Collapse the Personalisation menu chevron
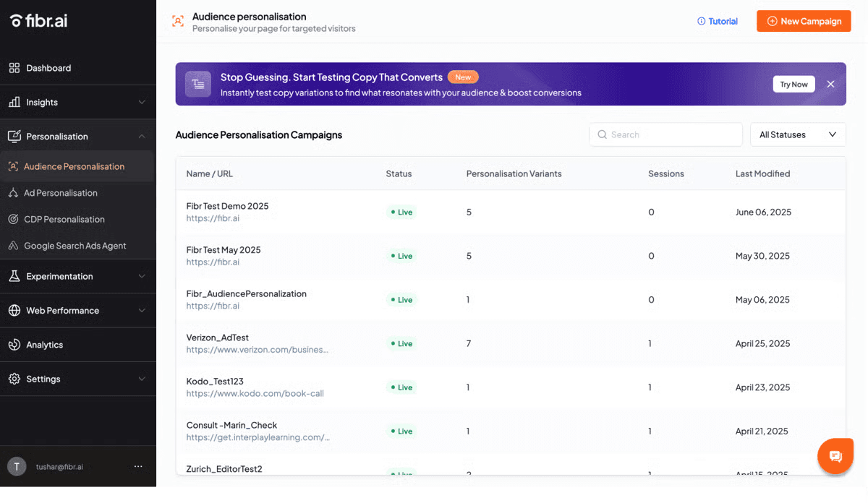Image resolution: width=868 pixels, height=503 pixels. click(x=142, y=136)
